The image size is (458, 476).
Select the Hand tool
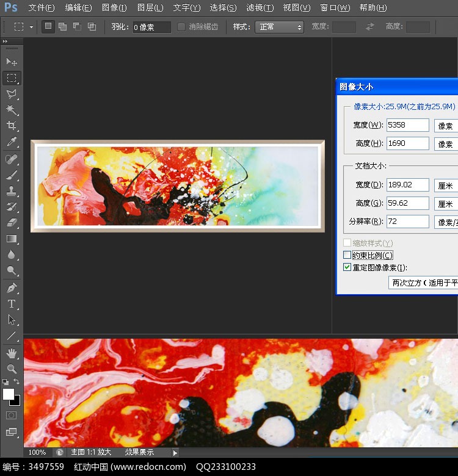click(x=12, y=353)
